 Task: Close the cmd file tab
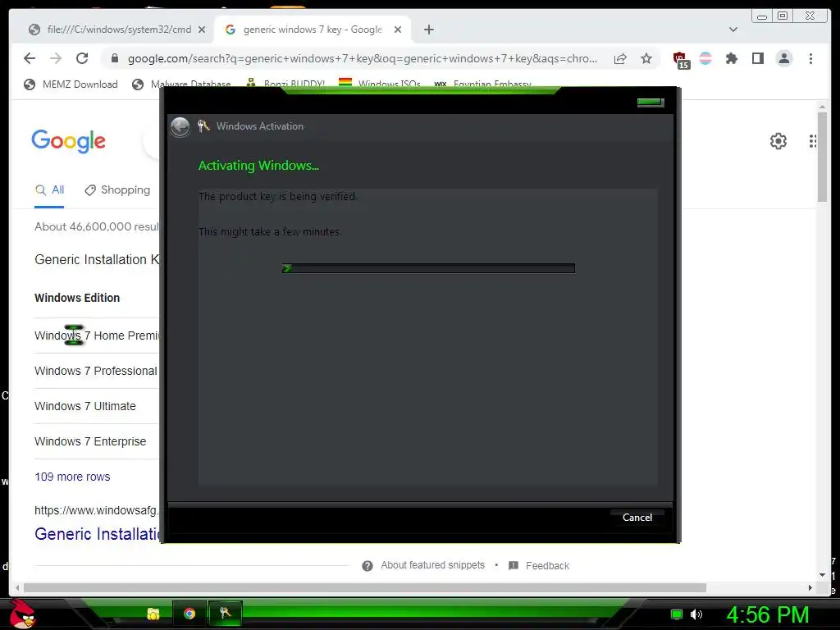(202, 30)
